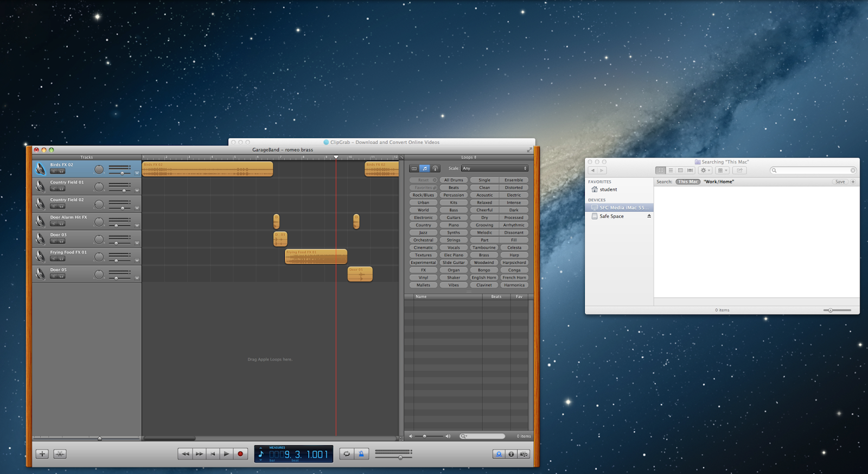This screenshot has width=868, height=474.
Task: Select the Guitars loop keyword
Action: tap(454, 218)
